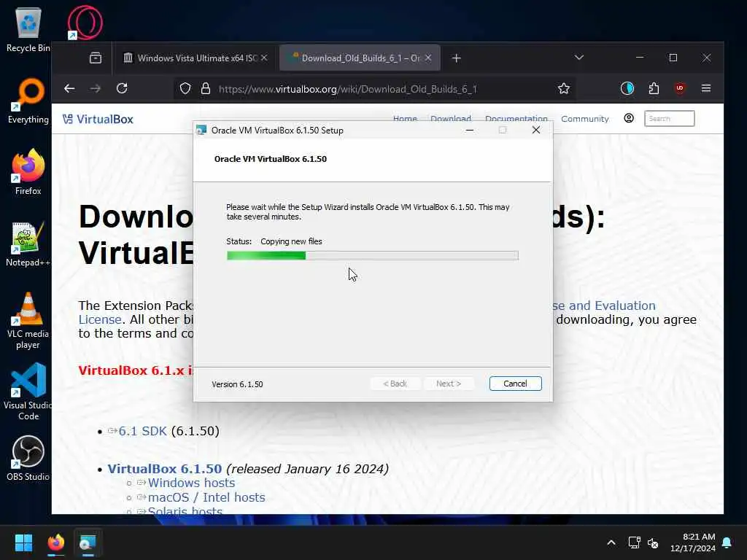Open the Home menu on VirtualBox site
Viewport: 747px width, 560px height.
405,118
